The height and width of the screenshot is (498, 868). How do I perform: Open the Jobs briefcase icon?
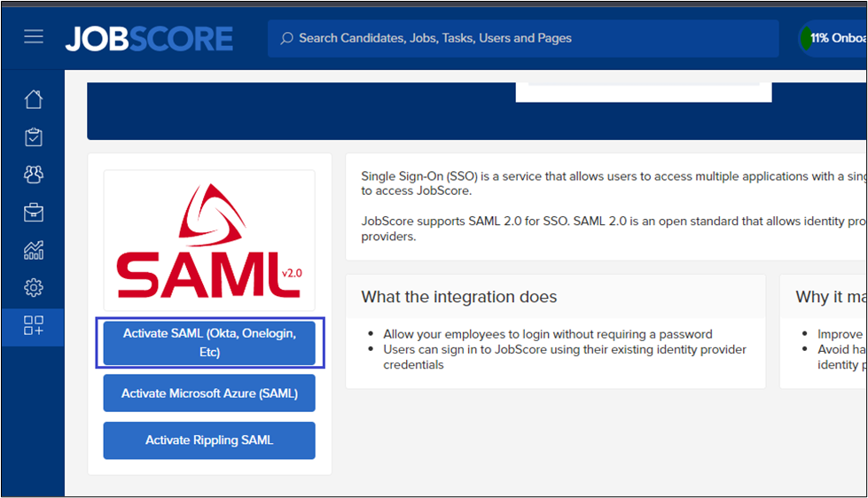[34, 213]
